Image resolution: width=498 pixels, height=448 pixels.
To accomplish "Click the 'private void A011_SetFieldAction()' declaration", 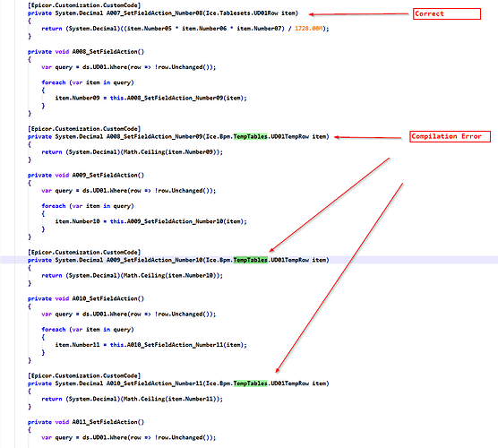I will (86, 422).
